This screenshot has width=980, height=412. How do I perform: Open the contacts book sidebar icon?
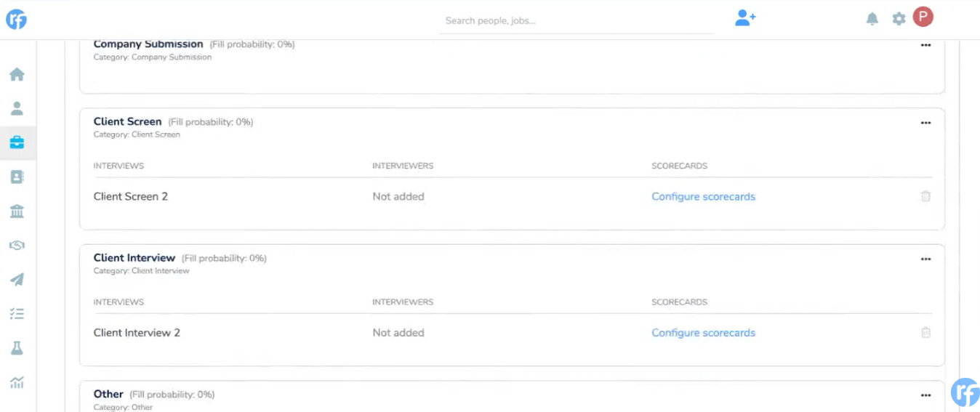[x=17, y=177]
